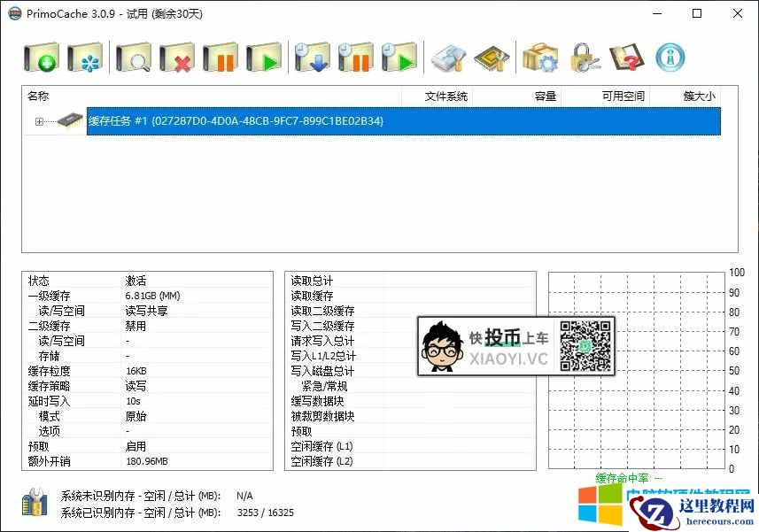This screenshot has width=759, height=532.
Task: Click the 写入二级缓存 statistics row
Action: [x=410, y=326]
